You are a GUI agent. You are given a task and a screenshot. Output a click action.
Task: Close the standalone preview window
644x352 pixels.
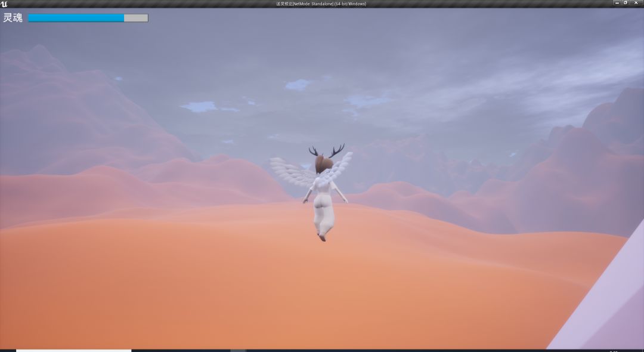coord(636,3)
